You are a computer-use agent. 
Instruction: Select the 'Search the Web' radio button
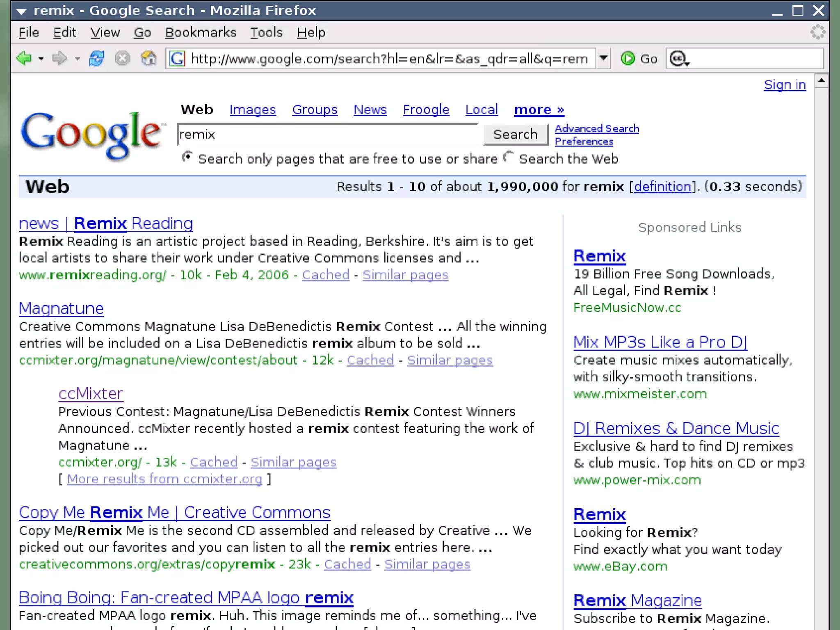[509, 157]
